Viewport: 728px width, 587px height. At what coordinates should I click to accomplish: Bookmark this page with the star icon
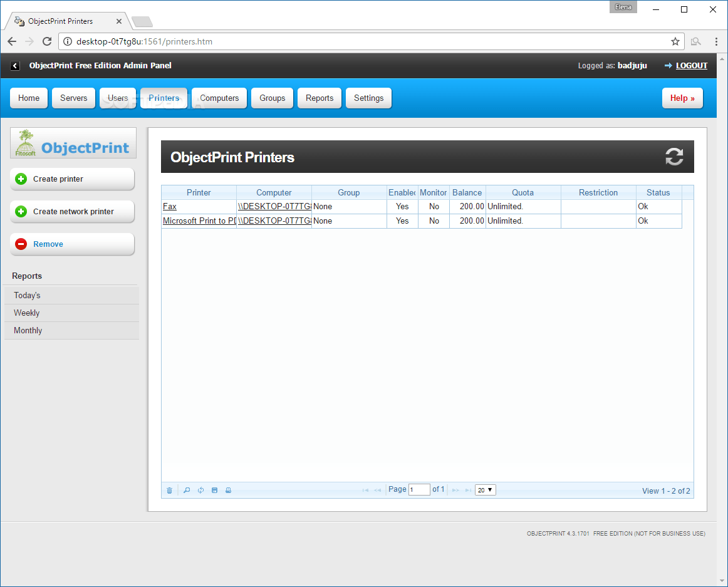[675, 41]
